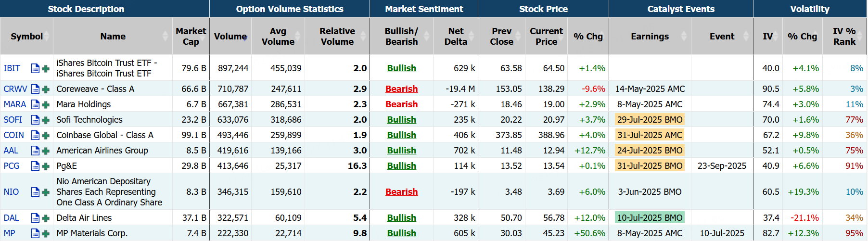Sort the table by Symbol column arrows
This screenshot has height=241, width=868.
pyautogui.click(x=48, y=36)
